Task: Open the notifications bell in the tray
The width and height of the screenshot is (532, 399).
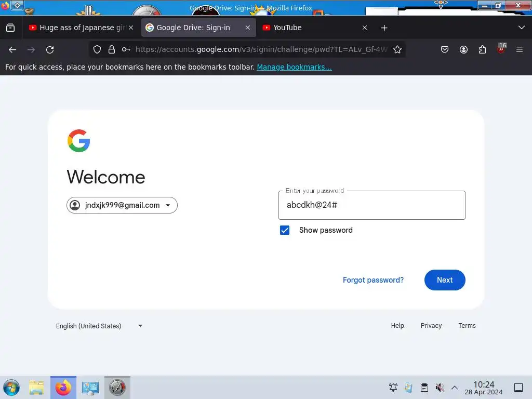Action: [393, 388]
